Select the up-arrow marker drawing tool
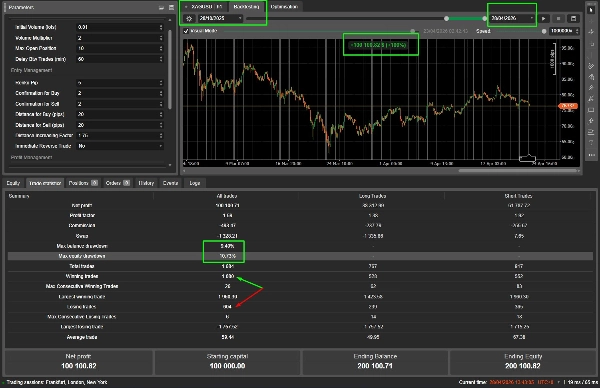Screen dimensions: 600x388 [x=591, y=121]
